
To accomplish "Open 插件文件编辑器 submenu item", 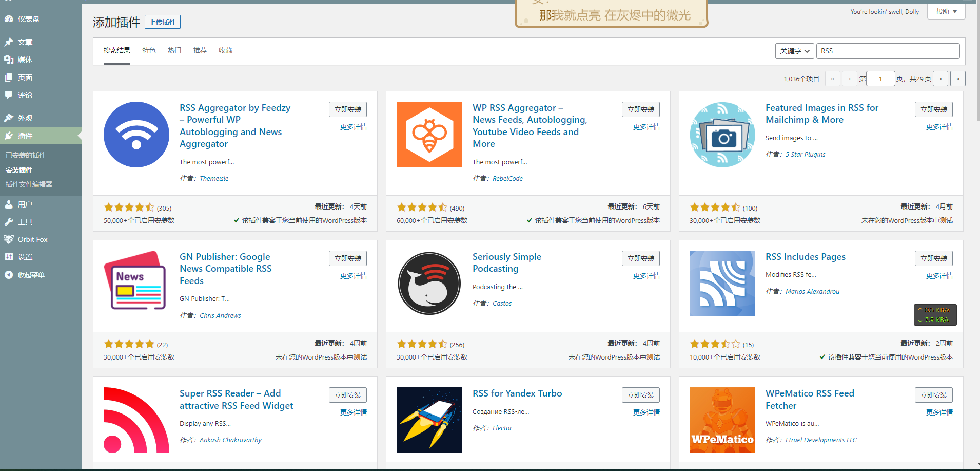I will [x=29, y=184].
